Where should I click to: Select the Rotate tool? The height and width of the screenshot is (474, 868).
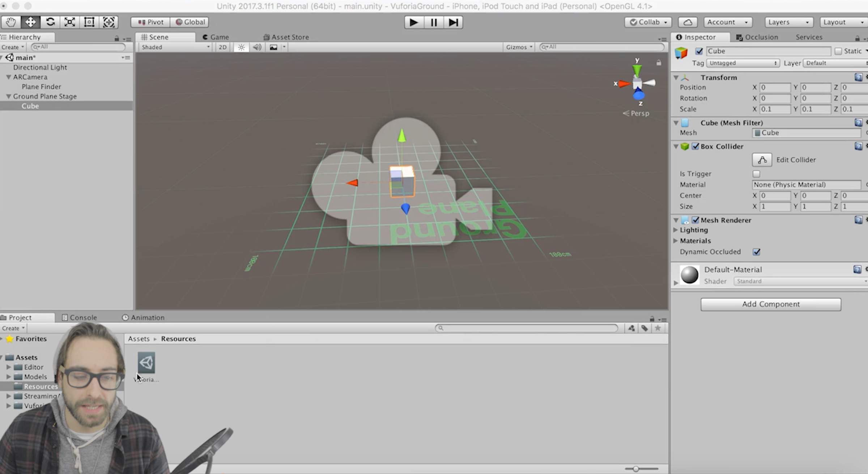point(50,22)
